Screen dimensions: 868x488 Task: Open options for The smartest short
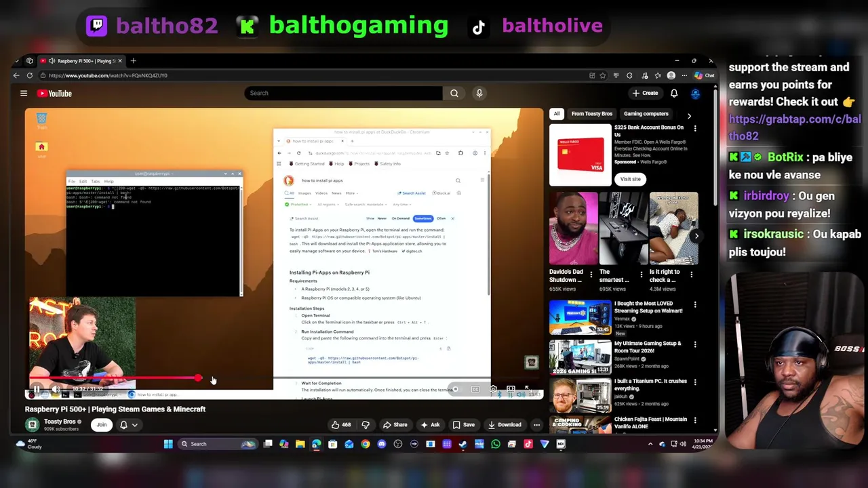[x=642, y=274]
